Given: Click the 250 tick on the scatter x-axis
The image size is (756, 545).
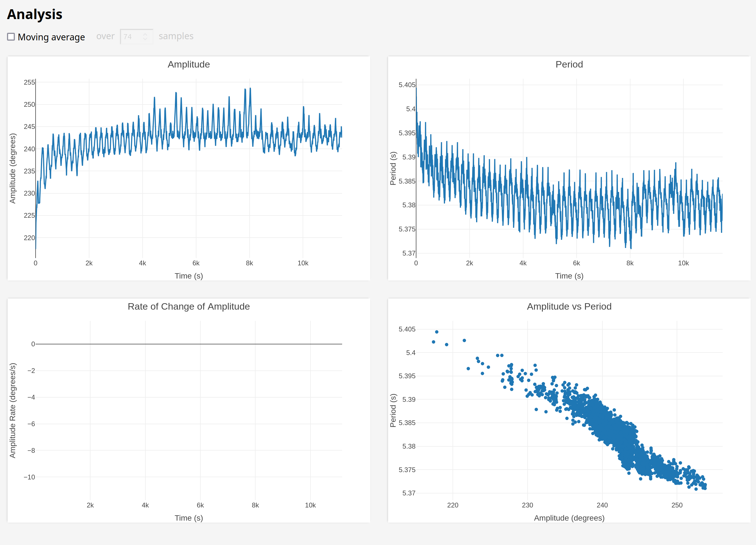Looking at the screenshot, I should 677,505.
